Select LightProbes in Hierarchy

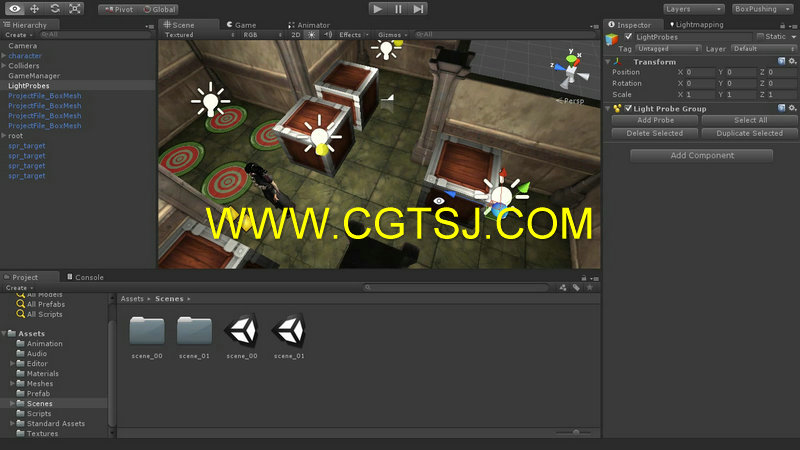pos(29,86)
